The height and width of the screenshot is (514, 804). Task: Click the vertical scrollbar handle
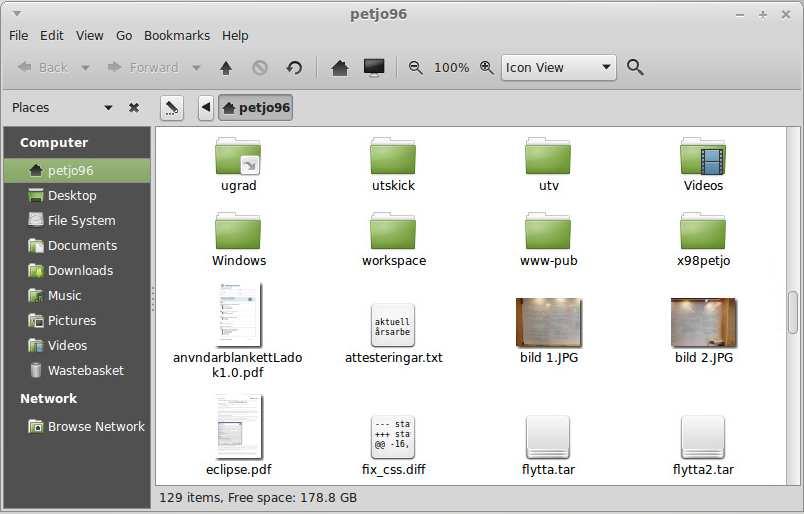[x=793, y=312]
